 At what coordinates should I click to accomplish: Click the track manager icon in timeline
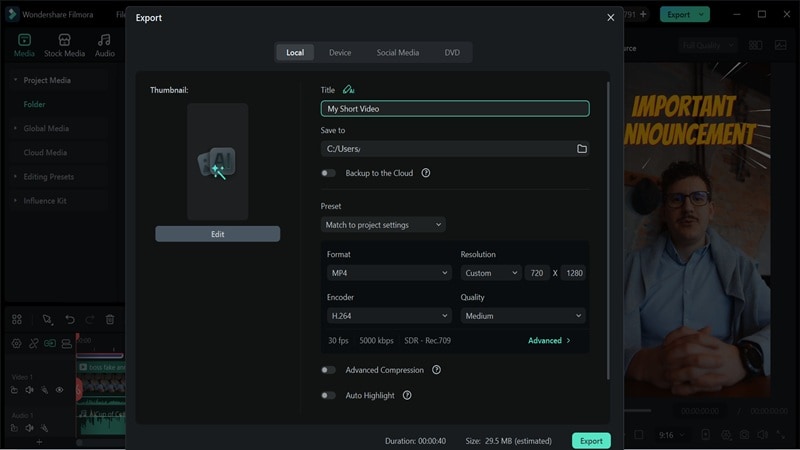tap(66, 343)
